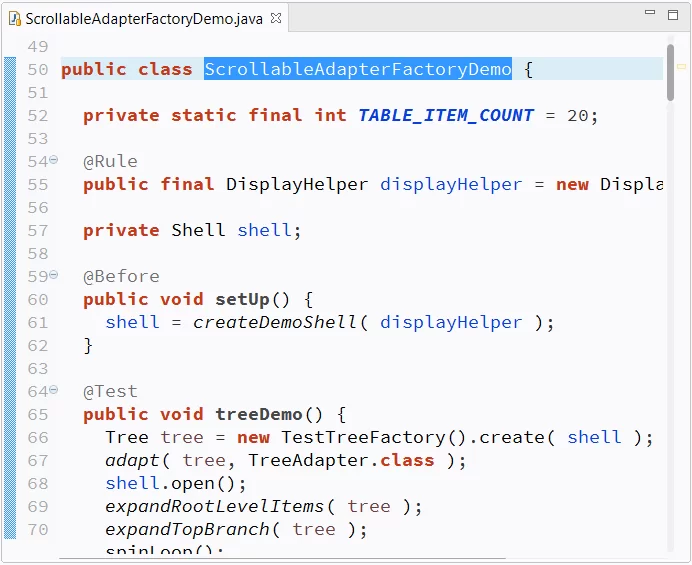This screenshot has height=565, width=692.
Task: Click the TABLE_ITEM_COUNT constant
Action: 446,116
